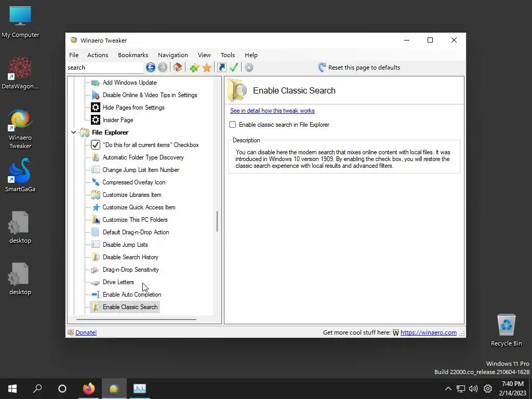Click the search input field

pos(105,68)
